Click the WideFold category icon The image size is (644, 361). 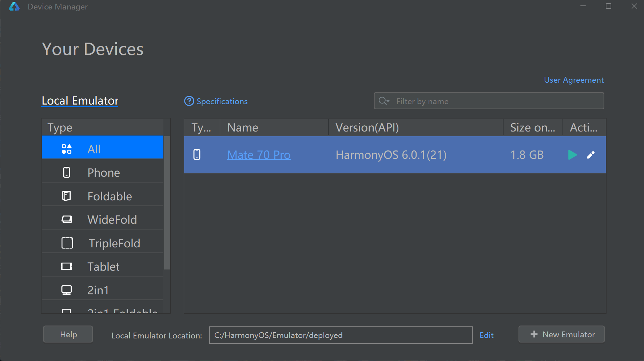point(67,219)
